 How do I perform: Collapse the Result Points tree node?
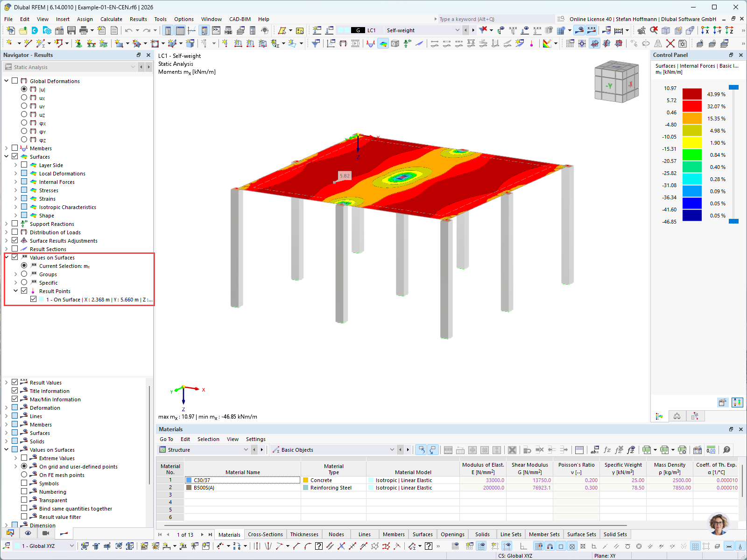(15, 291)
